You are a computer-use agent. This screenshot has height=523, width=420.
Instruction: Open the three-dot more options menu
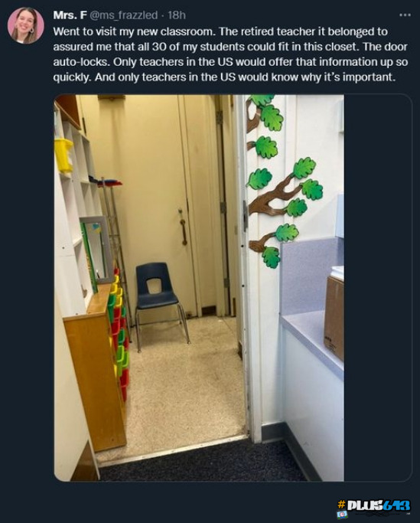click(x=405, y=15)
